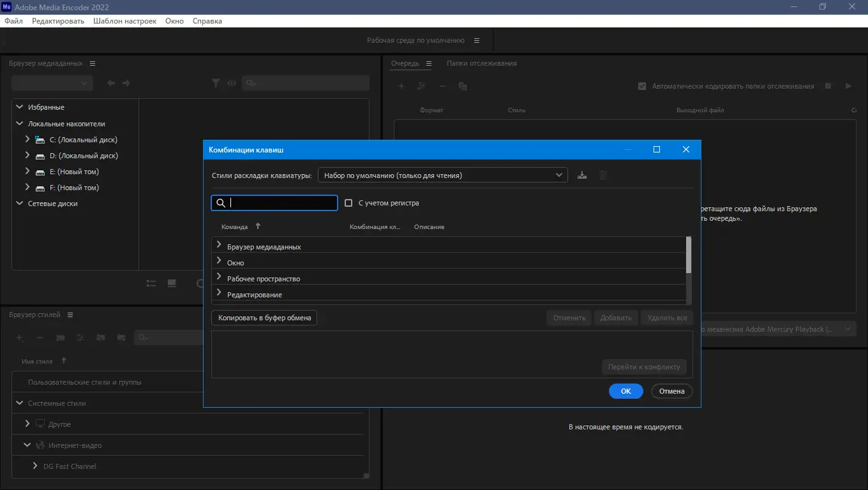Open the Справка menu
The height and width of the screenshot is (490, 868).
click(207, 21)
